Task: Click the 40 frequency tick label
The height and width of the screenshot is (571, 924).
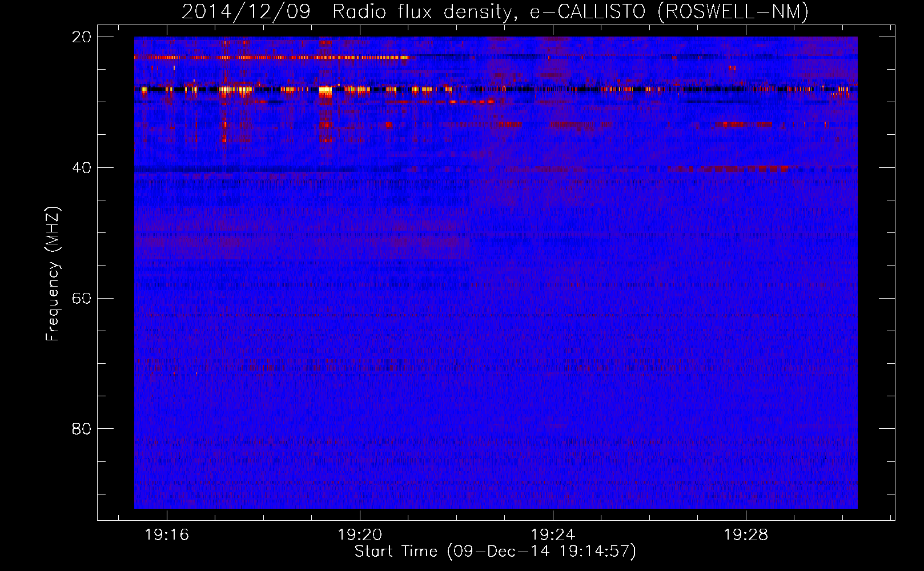Action: coord(81,168)
